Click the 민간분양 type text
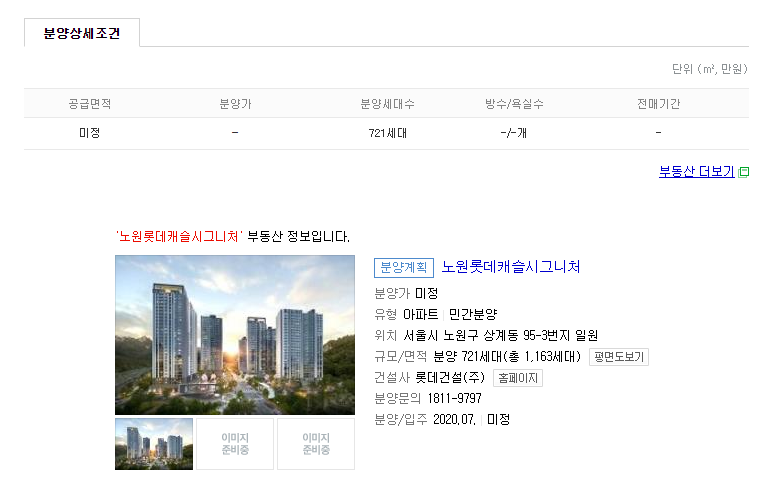 473,315
